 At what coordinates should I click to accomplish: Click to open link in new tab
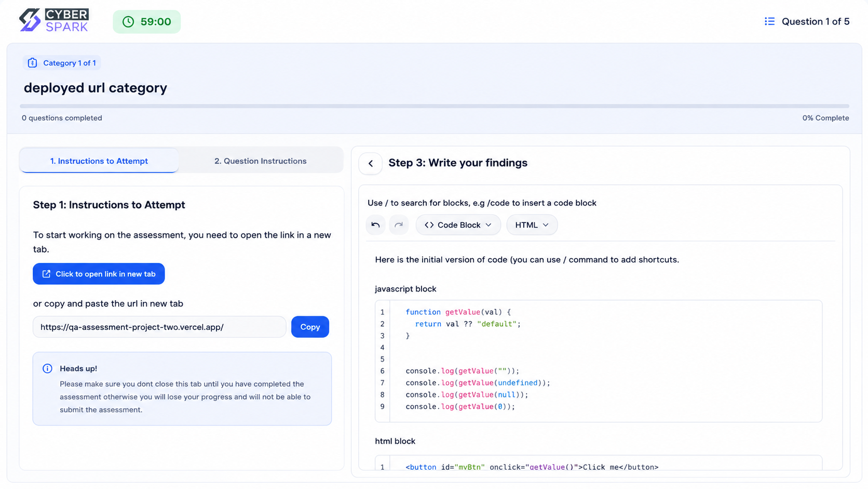pyautogui.click(x=99, y=274)
